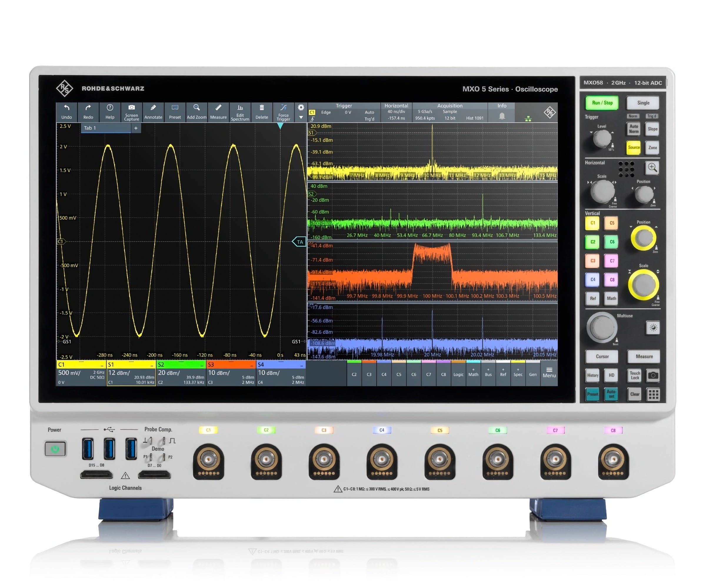Viewport: 706px width, 588px height.
Task: Push the green Power button
Action: coord(56,449)
